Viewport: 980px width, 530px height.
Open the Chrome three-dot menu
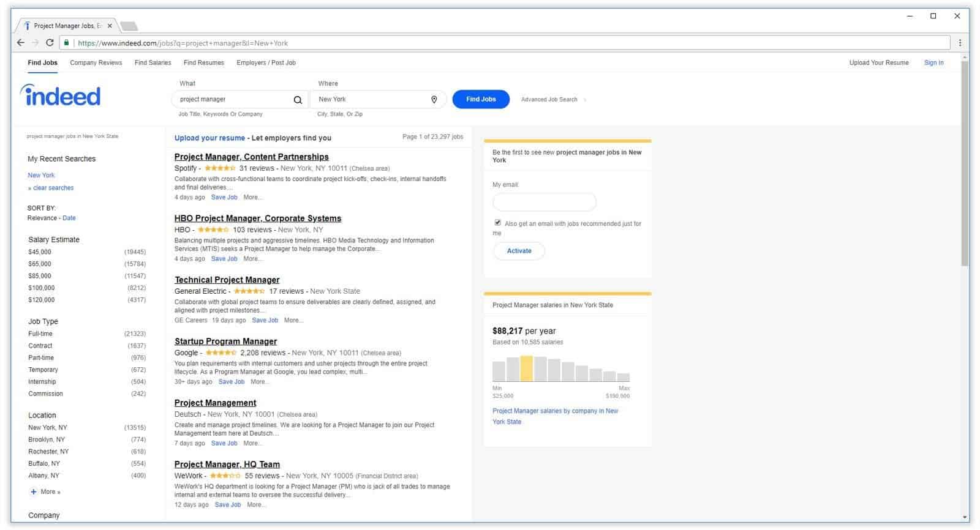pyautogui.click(x=960, y=43)
